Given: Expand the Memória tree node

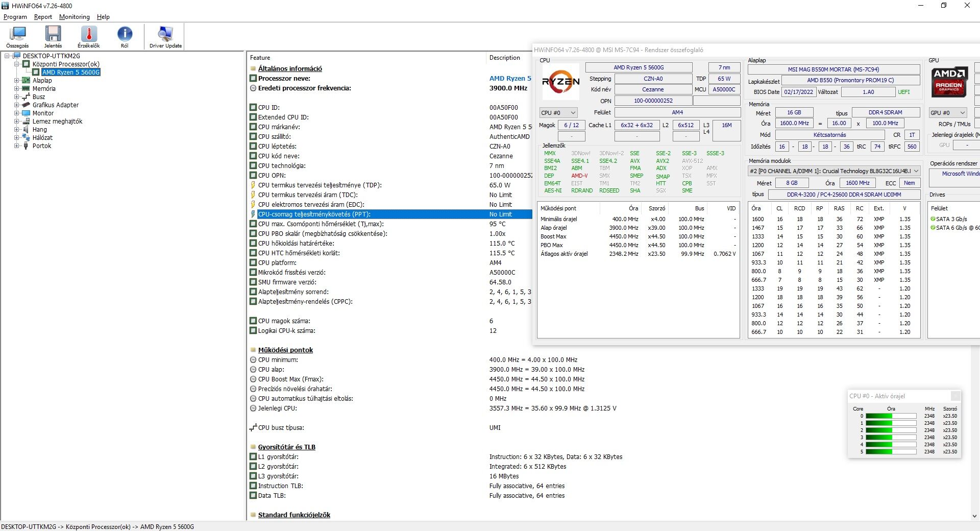Looking at the screenshot, I should tap(16, 88).
